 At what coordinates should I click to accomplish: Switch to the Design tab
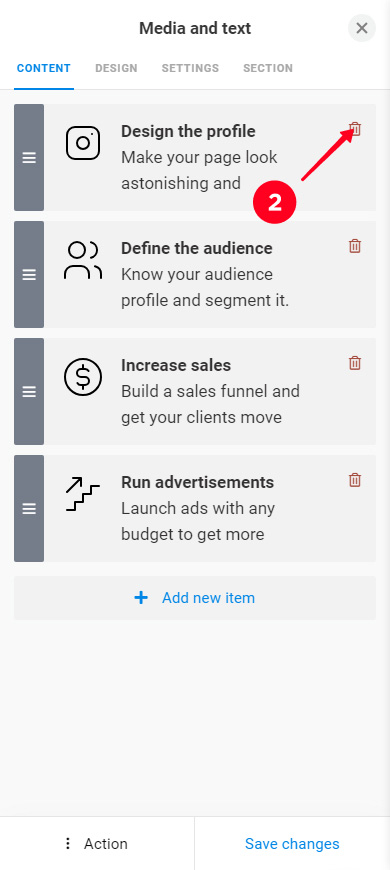[116, 68]
